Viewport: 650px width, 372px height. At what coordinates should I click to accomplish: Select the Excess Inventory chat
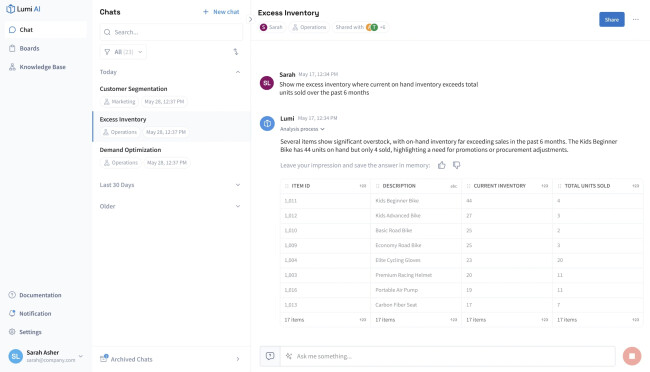coord(171,126)
